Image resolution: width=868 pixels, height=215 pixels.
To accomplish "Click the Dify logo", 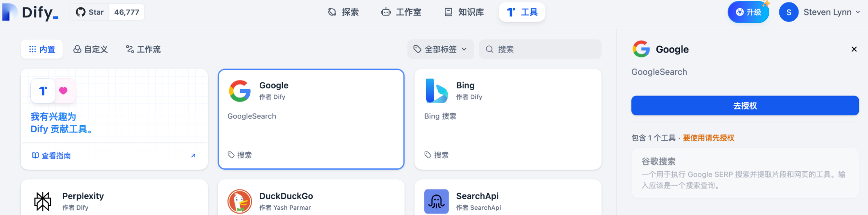I will [x=30, y=12].
